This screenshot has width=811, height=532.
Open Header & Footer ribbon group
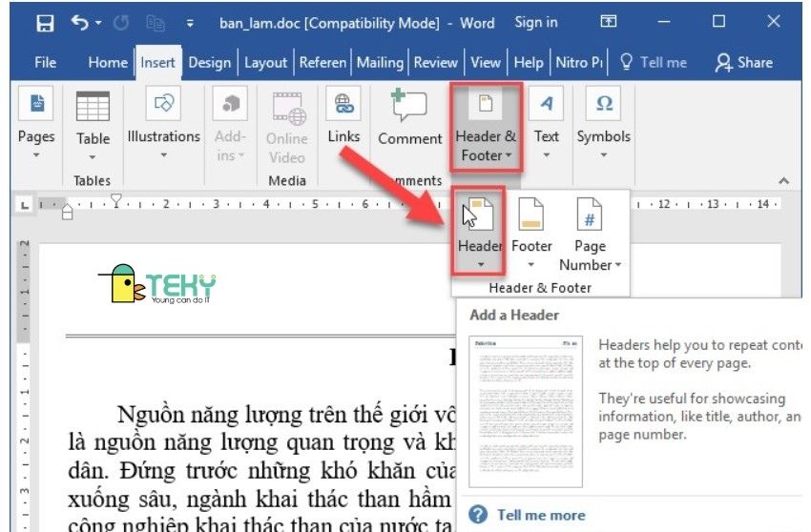pyautogui.click(x=486, y=127)
